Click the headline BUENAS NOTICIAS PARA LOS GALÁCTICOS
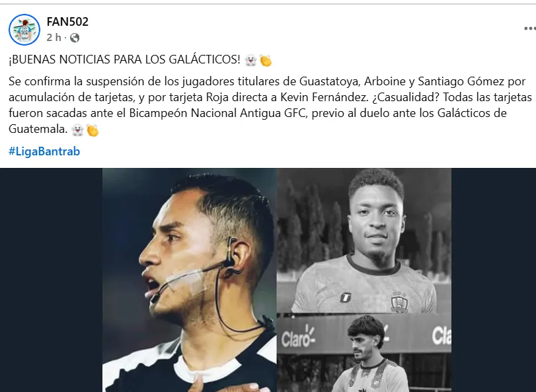The height and width of the screenshot is (392, 536). click(124, 59)
